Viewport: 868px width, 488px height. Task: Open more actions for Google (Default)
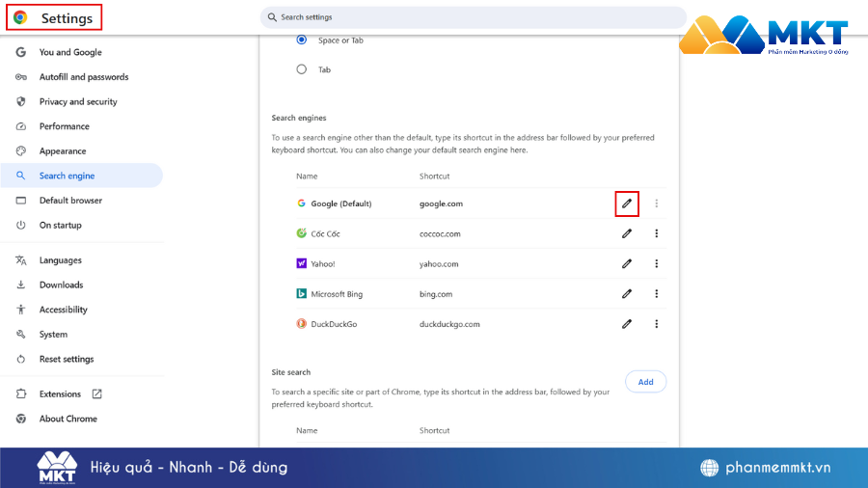tap(657, 203)
